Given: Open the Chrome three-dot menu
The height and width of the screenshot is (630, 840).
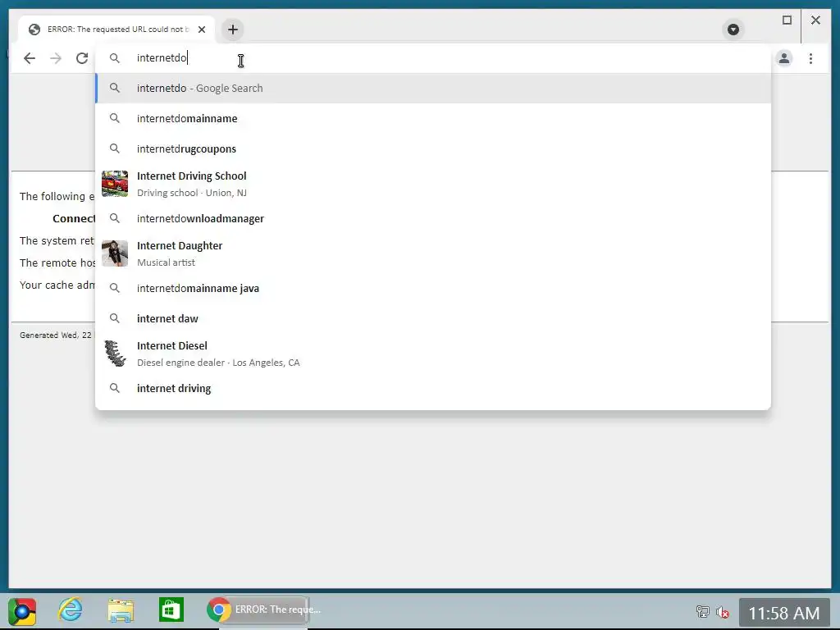Looking at the screenshot, I should coord(810,58).
